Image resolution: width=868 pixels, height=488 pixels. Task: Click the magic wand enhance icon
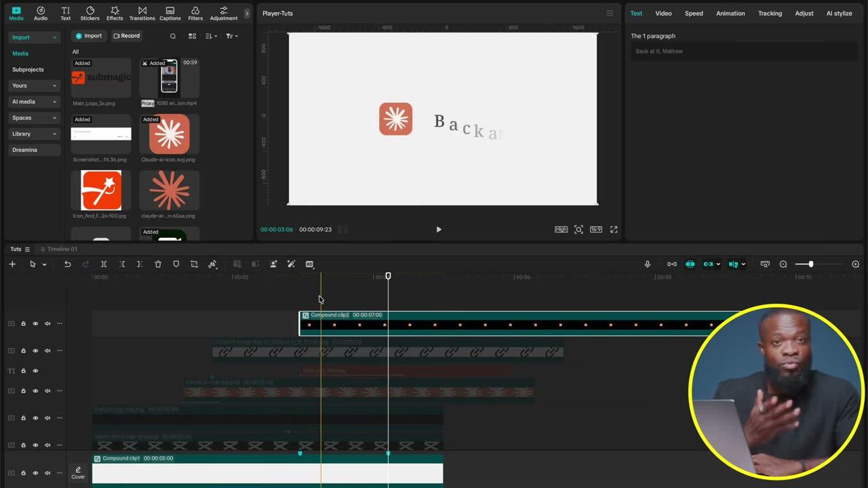point(291,264)
